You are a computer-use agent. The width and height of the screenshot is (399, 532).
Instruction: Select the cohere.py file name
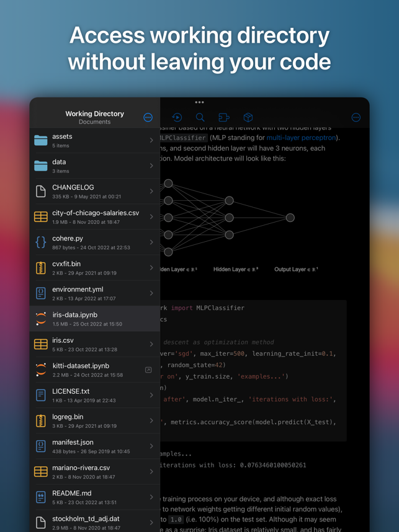tap(68, 238)
